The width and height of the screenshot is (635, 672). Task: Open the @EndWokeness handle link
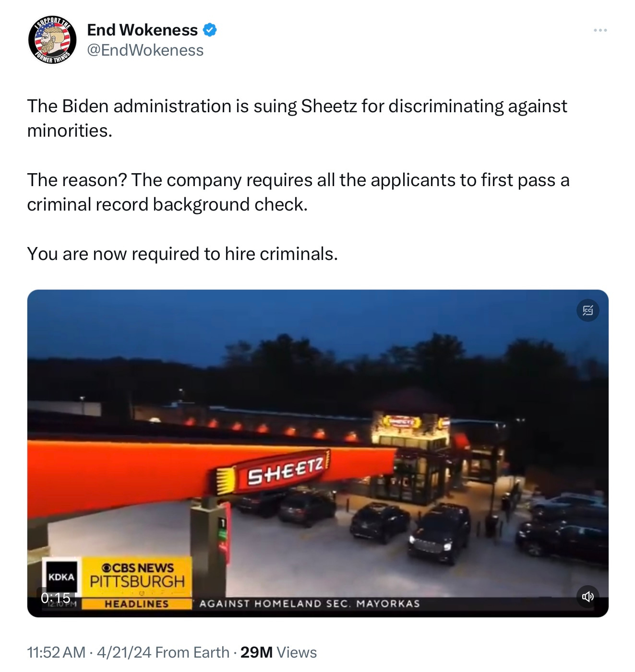point(145,50)
